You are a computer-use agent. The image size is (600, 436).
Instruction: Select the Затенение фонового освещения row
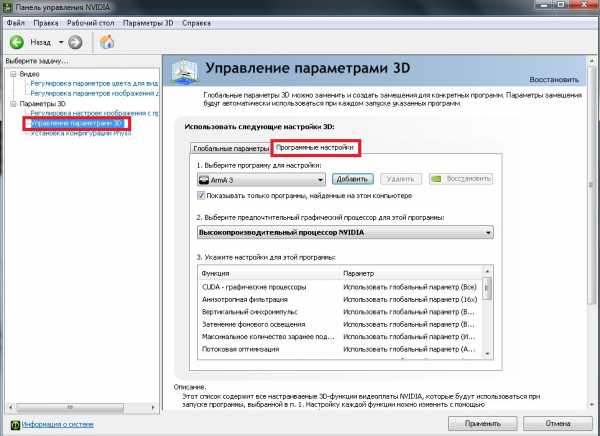click(341, 324)
